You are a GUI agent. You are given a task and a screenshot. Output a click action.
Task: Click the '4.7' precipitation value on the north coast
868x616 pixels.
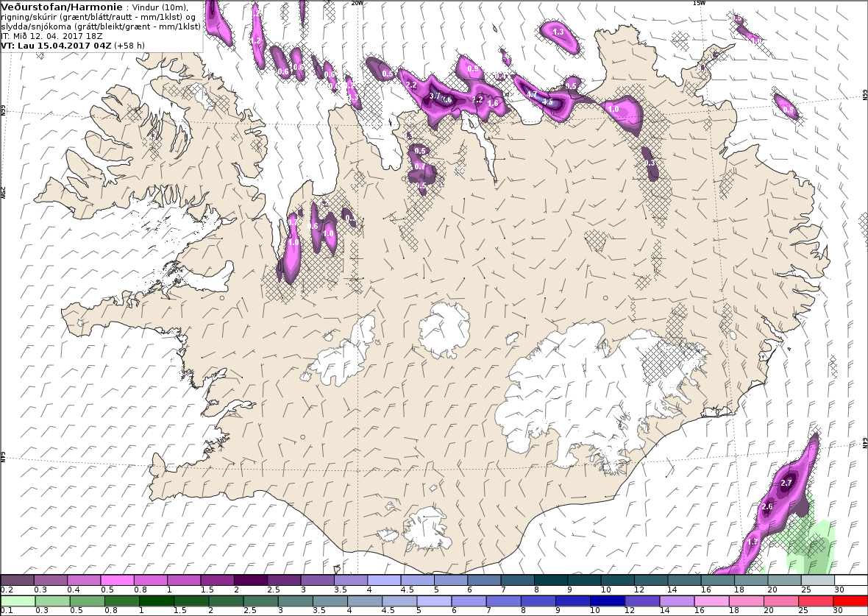(x=532, y=95)
